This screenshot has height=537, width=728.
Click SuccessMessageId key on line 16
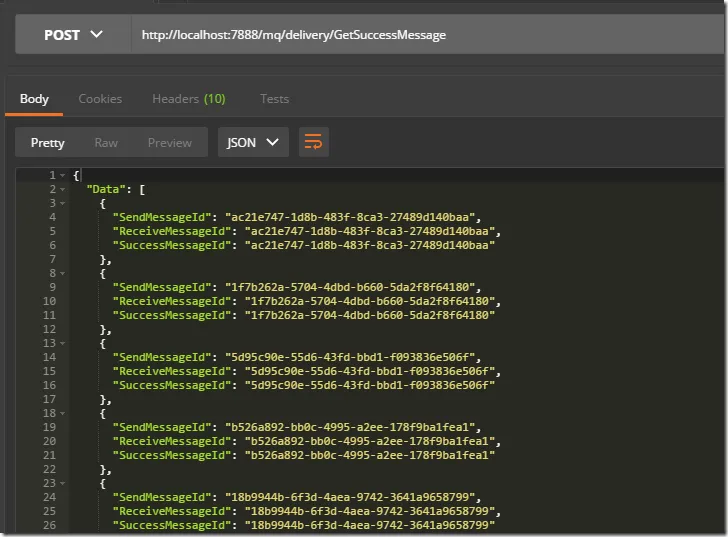pos(172,385)
